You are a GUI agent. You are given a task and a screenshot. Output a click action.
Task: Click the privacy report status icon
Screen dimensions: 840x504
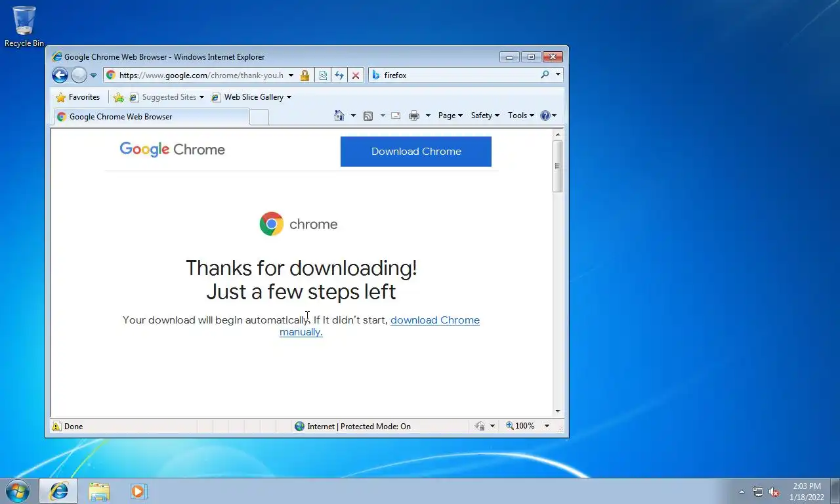(480, 427)
